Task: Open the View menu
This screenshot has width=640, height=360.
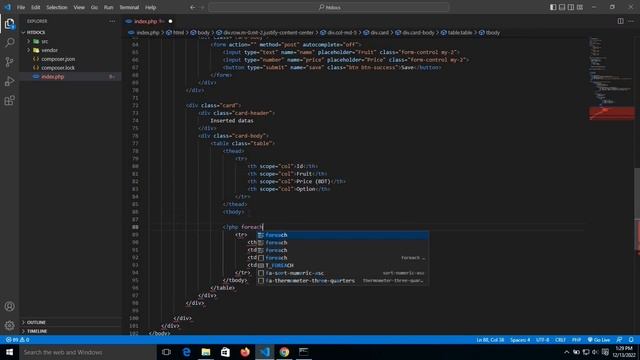Action: pyautogui.click(x=79, y=7)
